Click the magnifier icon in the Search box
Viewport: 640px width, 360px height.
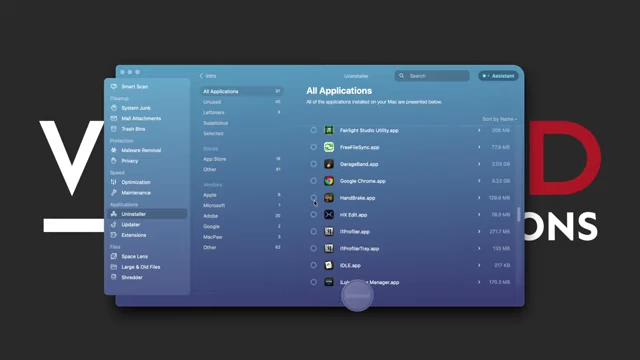pos(402,76)
